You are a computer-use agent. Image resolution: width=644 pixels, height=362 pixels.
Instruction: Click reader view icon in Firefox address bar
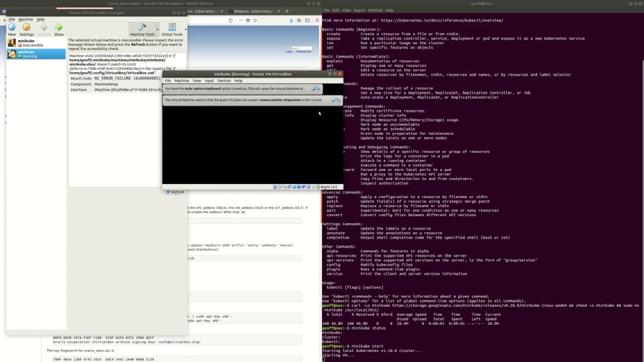(230, 20)
